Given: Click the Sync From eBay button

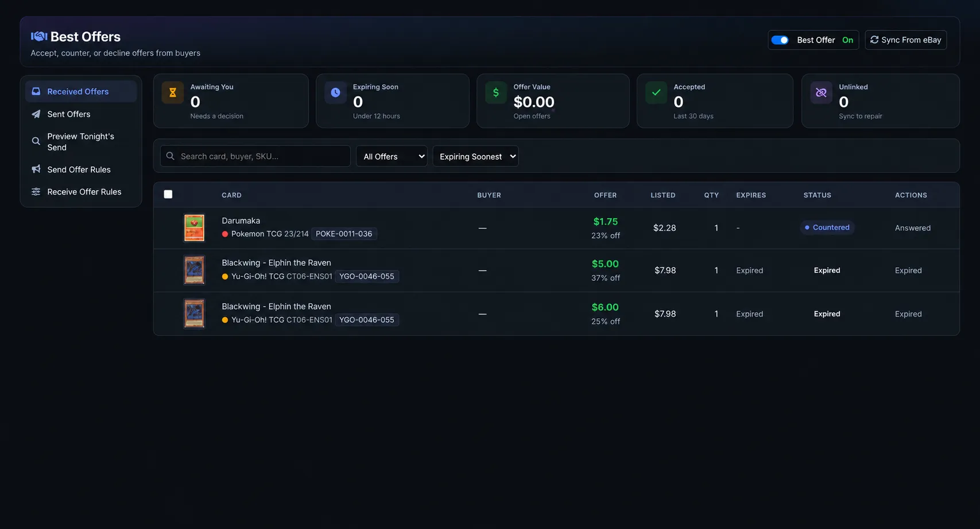Looking at the screenshot, I should tap(905, 40).
